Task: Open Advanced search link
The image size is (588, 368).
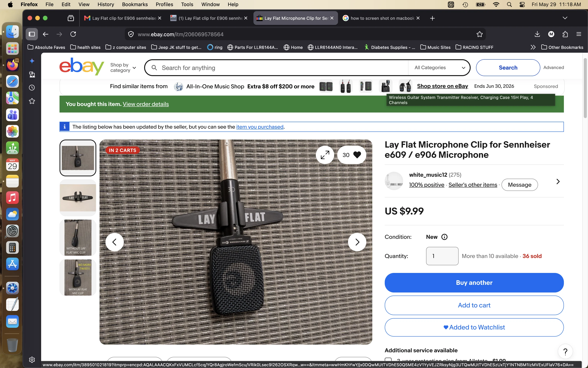Action: pyautogui.click(x=554, y=68)
